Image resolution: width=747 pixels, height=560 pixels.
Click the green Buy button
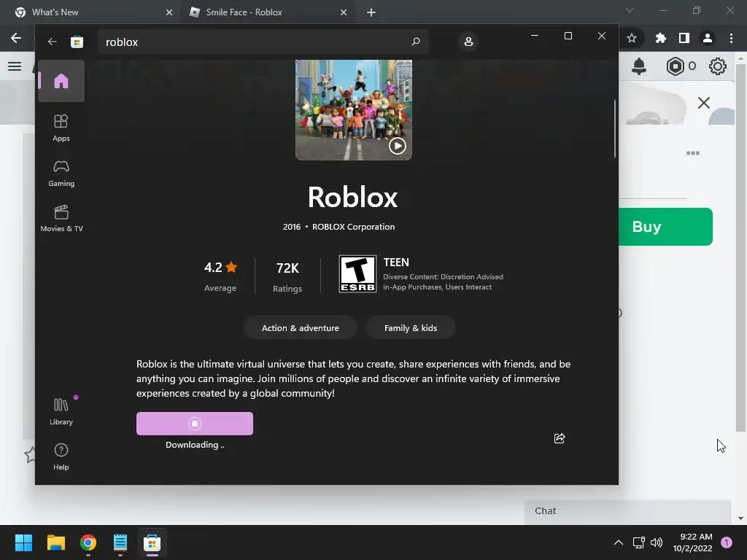[665, 227]
